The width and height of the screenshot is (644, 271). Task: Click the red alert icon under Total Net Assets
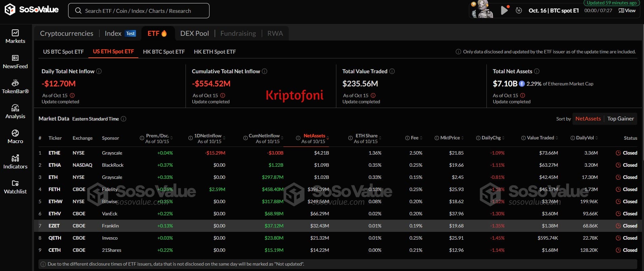pos(523,96)
